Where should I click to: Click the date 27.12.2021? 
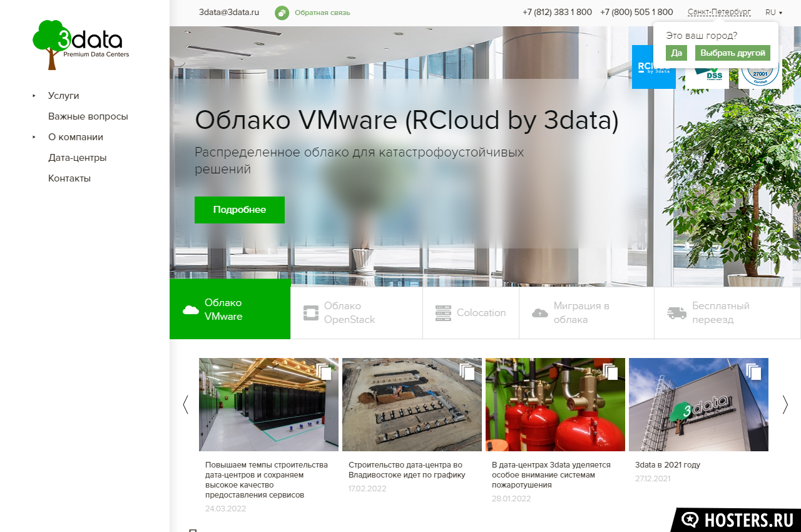click(653, 479)
